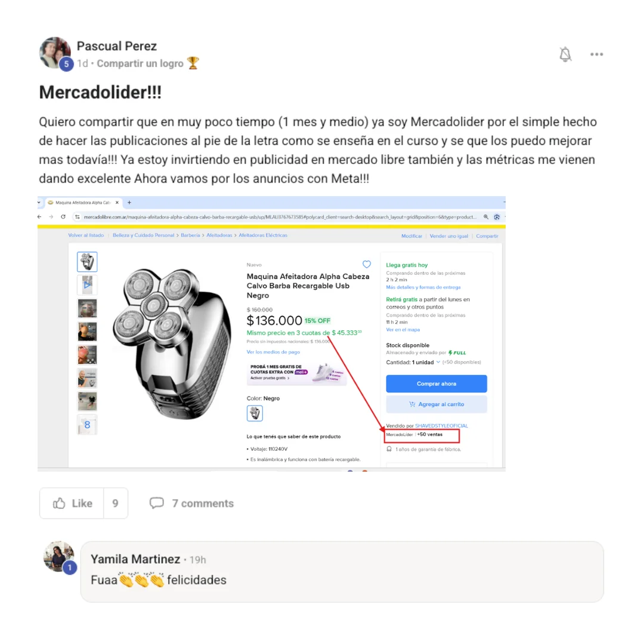Click the Comprar ahora button
The image size is (644, 644).
coord(436,383)
